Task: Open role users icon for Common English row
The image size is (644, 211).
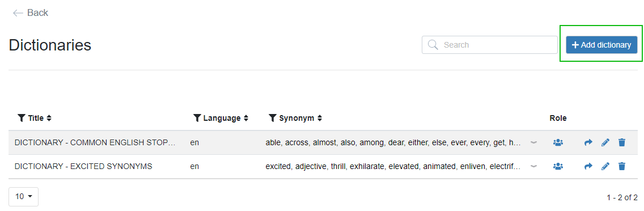Action: pyautogui.click(x=558, y=143)
